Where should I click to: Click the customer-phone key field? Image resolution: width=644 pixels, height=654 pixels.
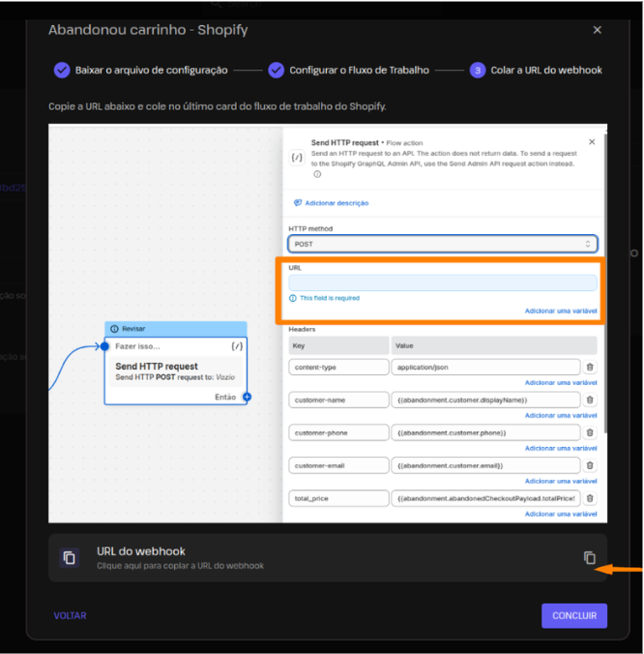(338, 432)
